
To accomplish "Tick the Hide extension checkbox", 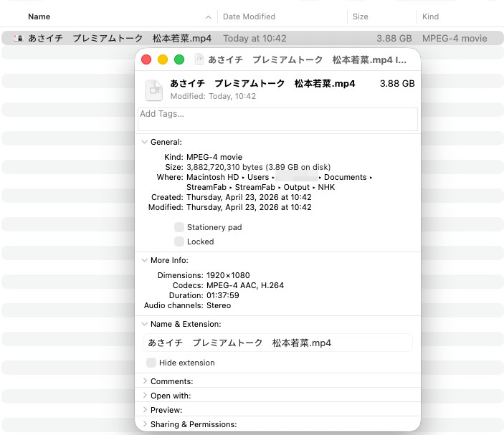I will 151,363.
